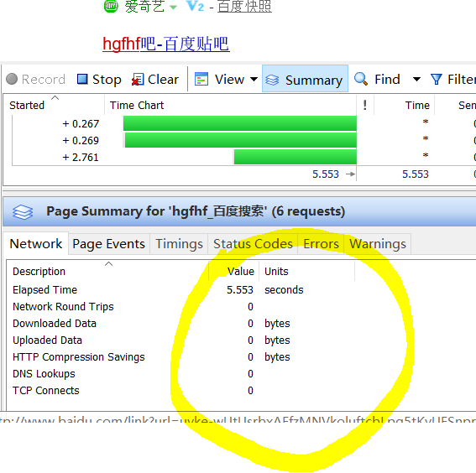The height and width of the screenshot is (473, 476).
Task: Click the iQiyi green logo icon
Action: tap(111, 6)
